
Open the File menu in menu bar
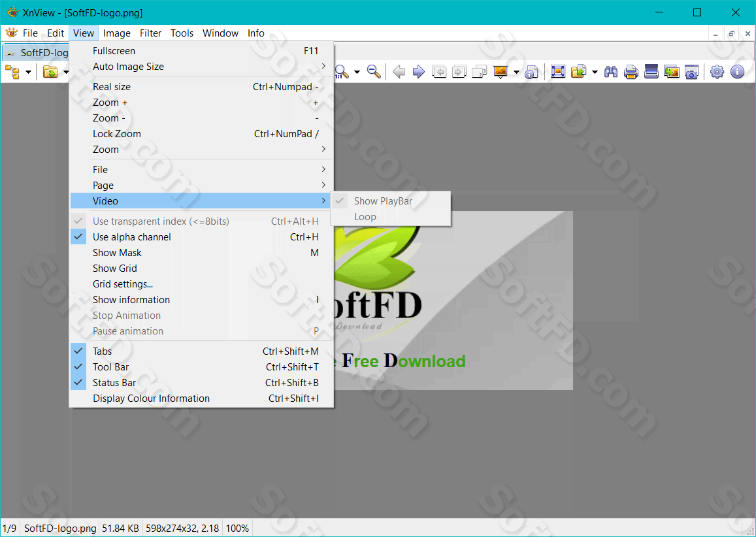(x=30, y=33)
